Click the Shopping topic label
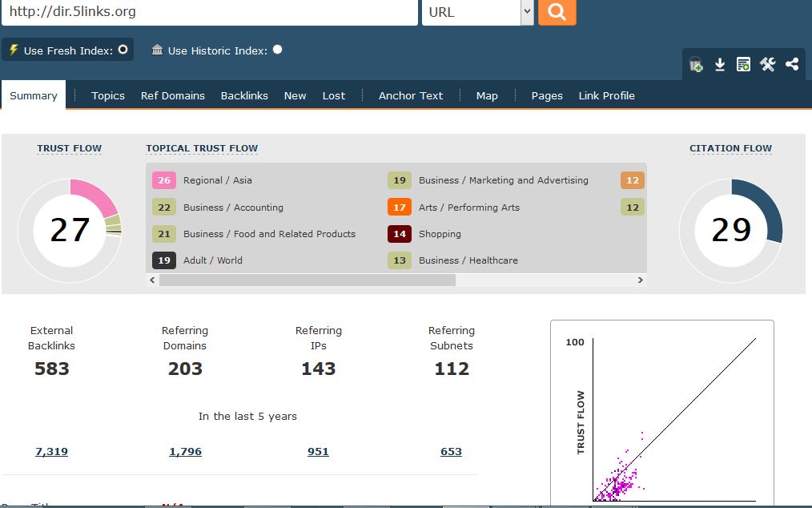This screenshot has width=812, height=508. tap(440, 234)
